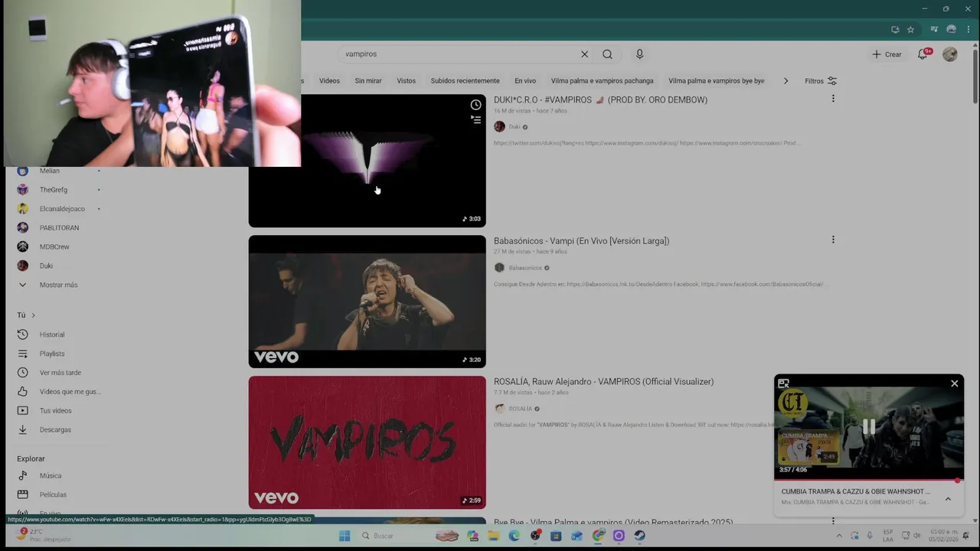Bookmark this page with the star icon
980x551 pixels.
tap(910, 30)
